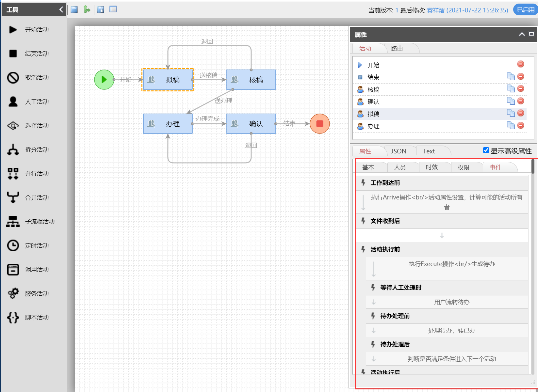
Task: Click the save icon in top toolbar
Action: click(74, 9)
